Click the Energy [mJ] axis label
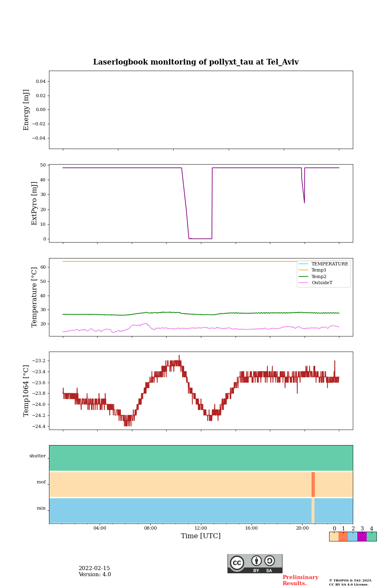Image resolution: width=392 pixels, height=588 pixels. click(x=27, y=110)
